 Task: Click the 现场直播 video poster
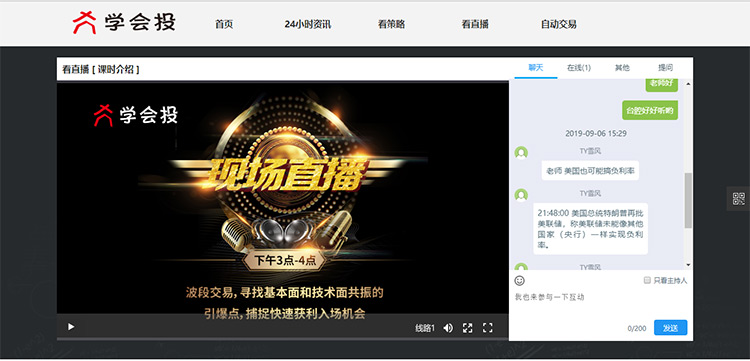point(283,197)
